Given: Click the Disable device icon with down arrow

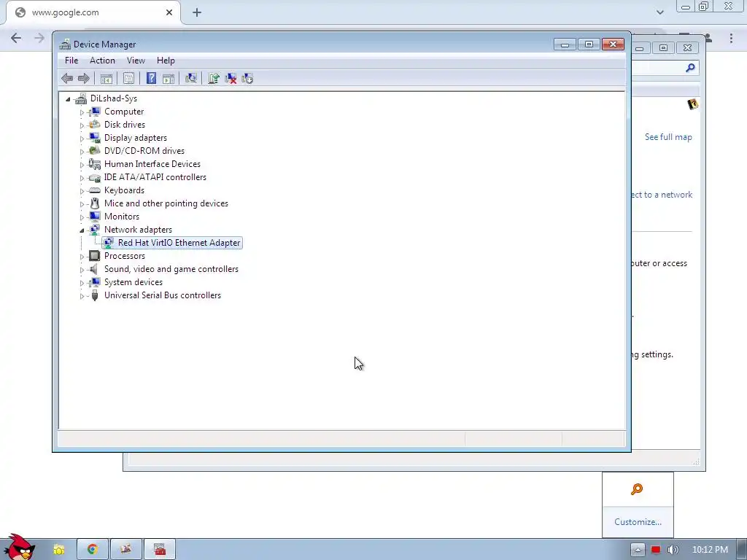Looking at the screenshot, I should [x=247, y=79].
